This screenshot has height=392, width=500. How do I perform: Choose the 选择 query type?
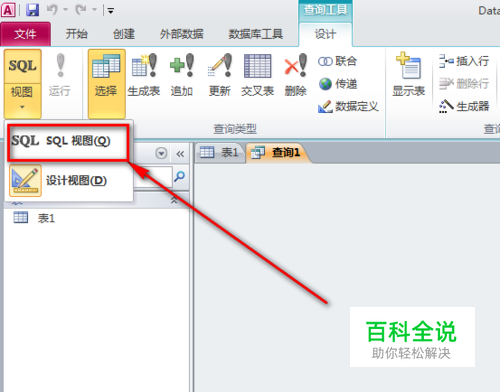point(106,83)
